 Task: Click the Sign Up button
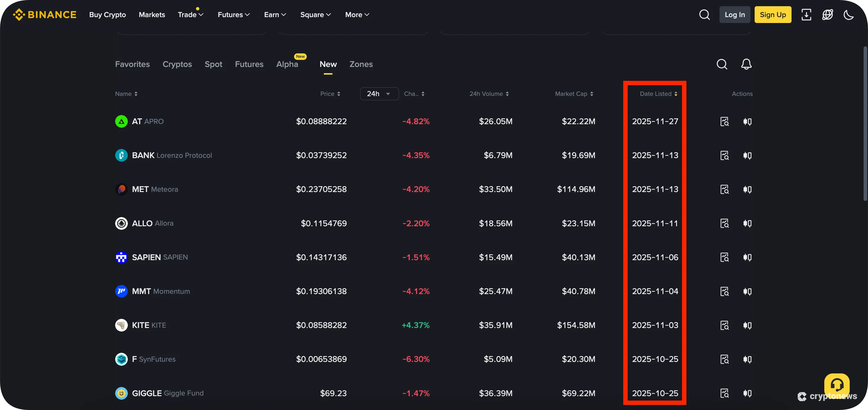coord(773,14)
